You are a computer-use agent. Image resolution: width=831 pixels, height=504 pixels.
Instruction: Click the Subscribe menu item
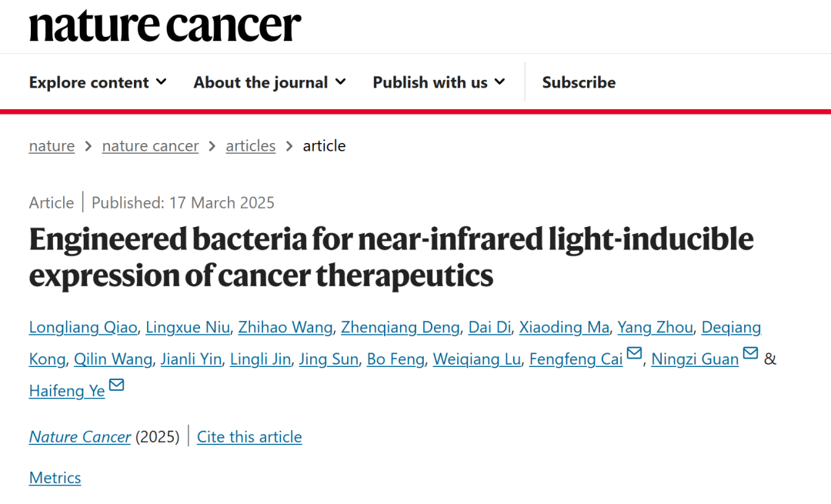(579, 82)
